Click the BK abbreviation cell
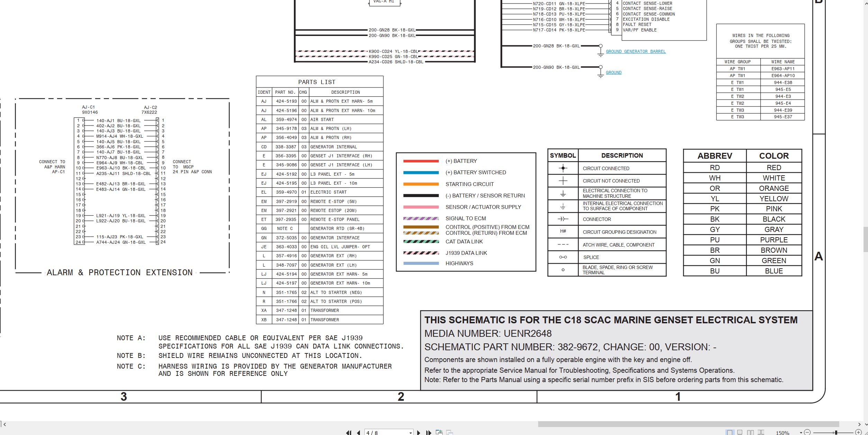 click(x=715, y=219)
